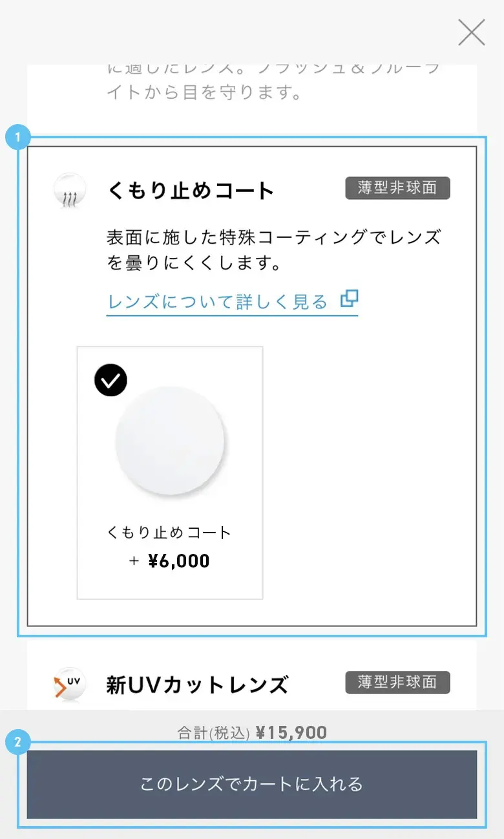This screenshot has height=839, width=504.
Task: Select the white round lens thumbnail
Action: click(170, 442)
